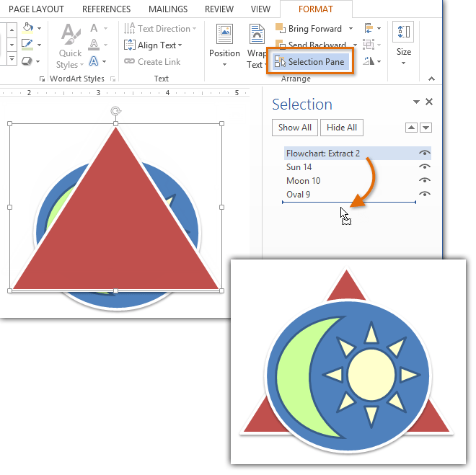The height and width of the screenshot is (475, 476).
Task: Click the horizontal ruler at mark 4
Action: (167, 93)
